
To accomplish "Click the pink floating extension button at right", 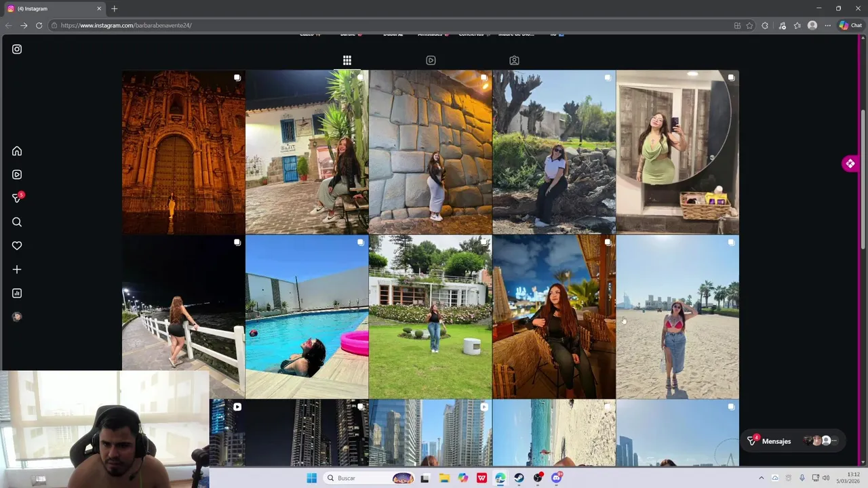I will point(850,163).
